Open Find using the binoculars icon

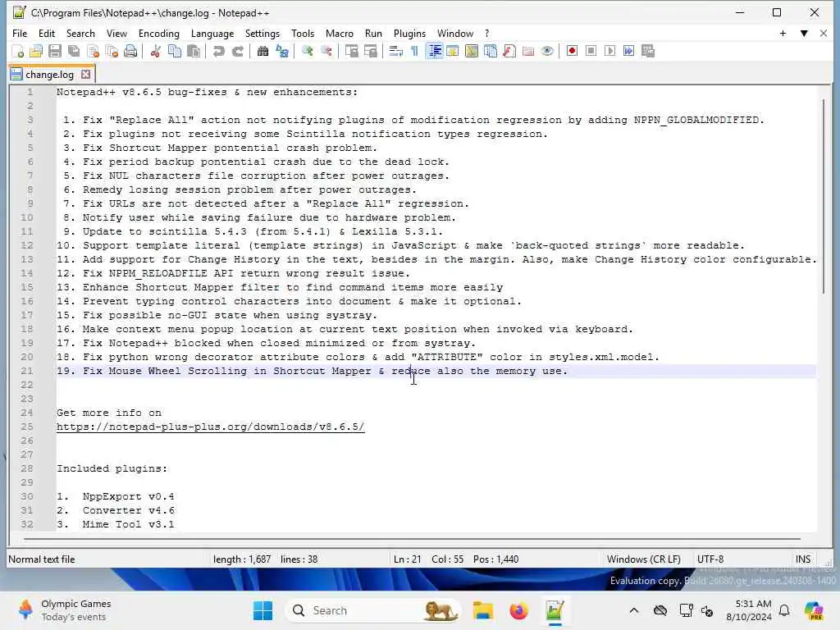click(262, 52)
